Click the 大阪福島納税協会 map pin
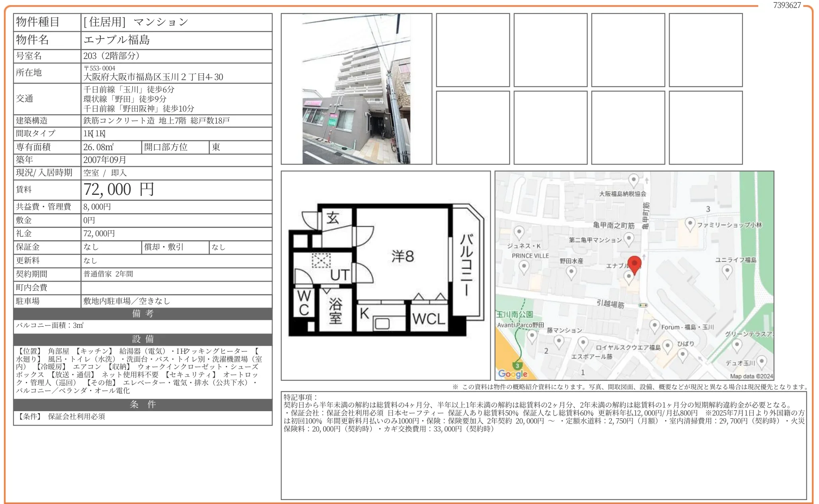 point(633,180)
